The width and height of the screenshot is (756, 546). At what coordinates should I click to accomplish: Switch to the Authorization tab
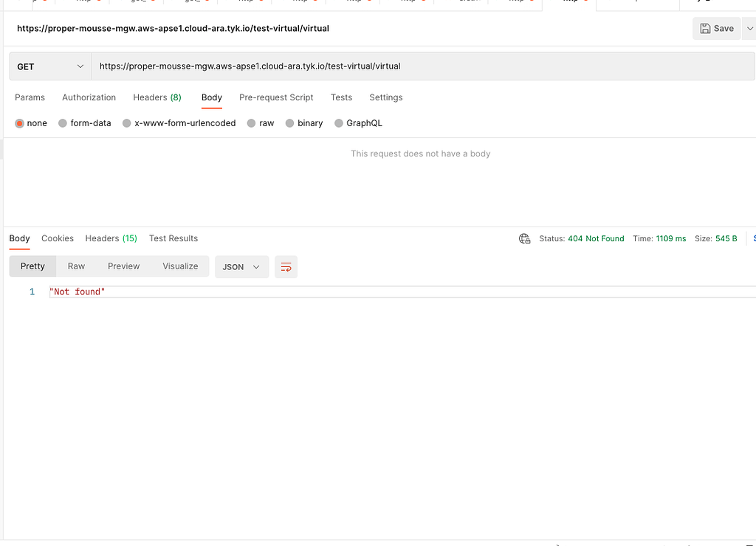point(89,97)
